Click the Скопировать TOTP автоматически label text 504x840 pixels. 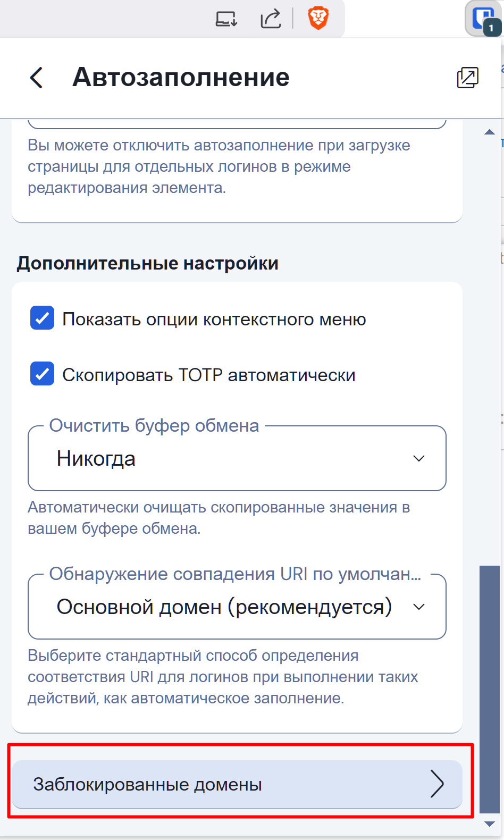coord(208,375)
